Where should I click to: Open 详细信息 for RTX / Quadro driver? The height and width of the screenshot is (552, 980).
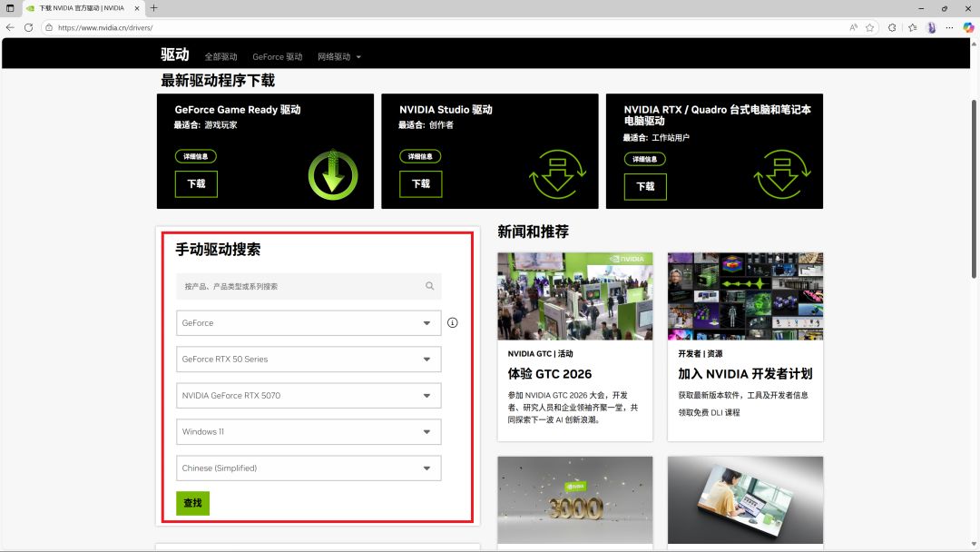[644, 159]
